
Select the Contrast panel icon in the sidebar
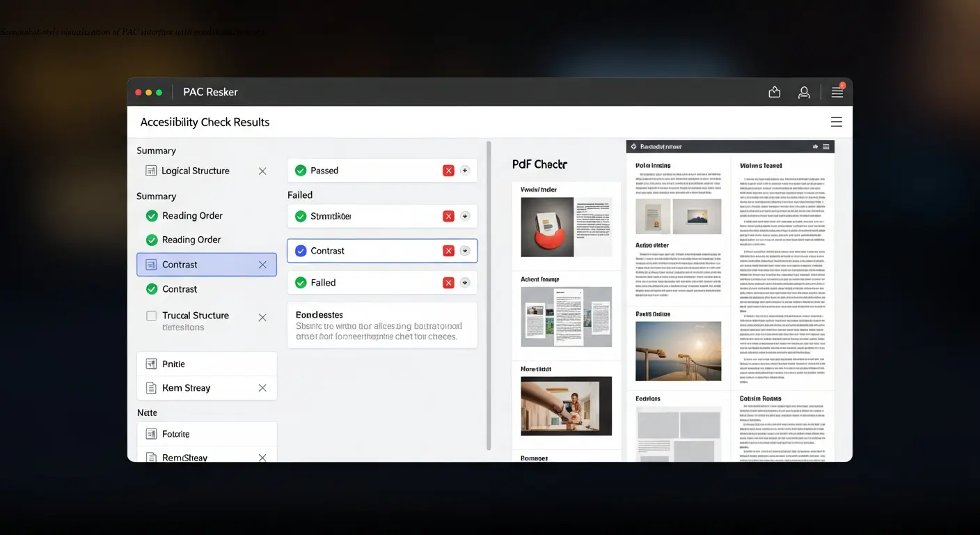click(x=151, y=265)
